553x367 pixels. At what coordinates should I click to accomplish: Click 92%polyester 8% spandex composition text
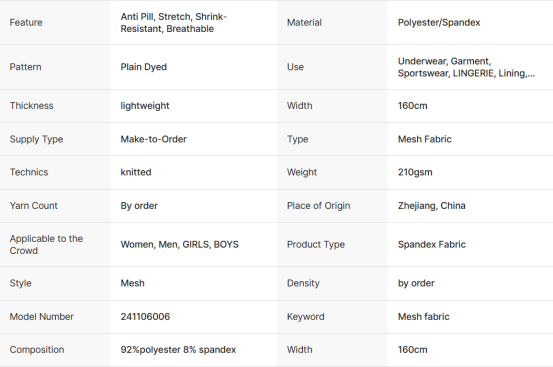(178, 350)
